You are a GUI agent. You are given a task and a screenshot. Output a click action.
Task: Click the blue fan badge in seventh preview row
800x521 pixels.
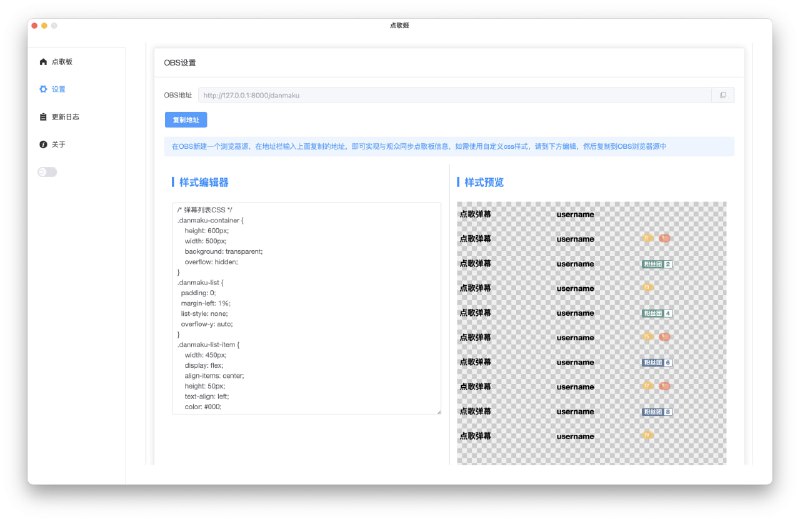[x=652, y=362]
